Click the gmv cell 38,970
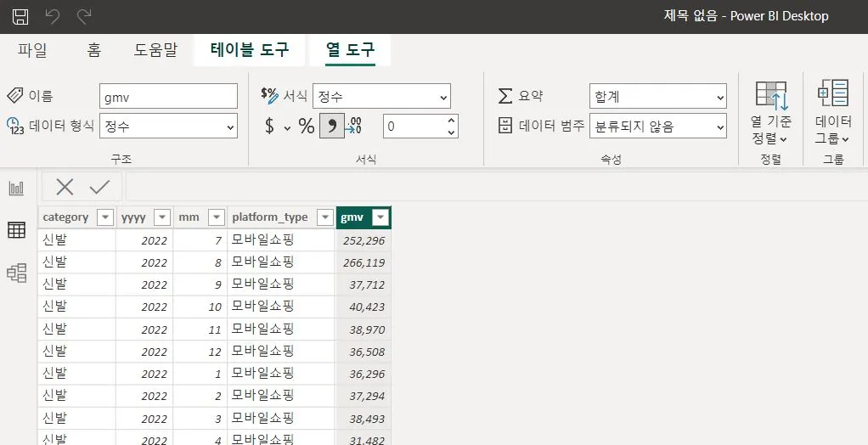The height and width of the screenshot is (445, 868). pos(364,330)
